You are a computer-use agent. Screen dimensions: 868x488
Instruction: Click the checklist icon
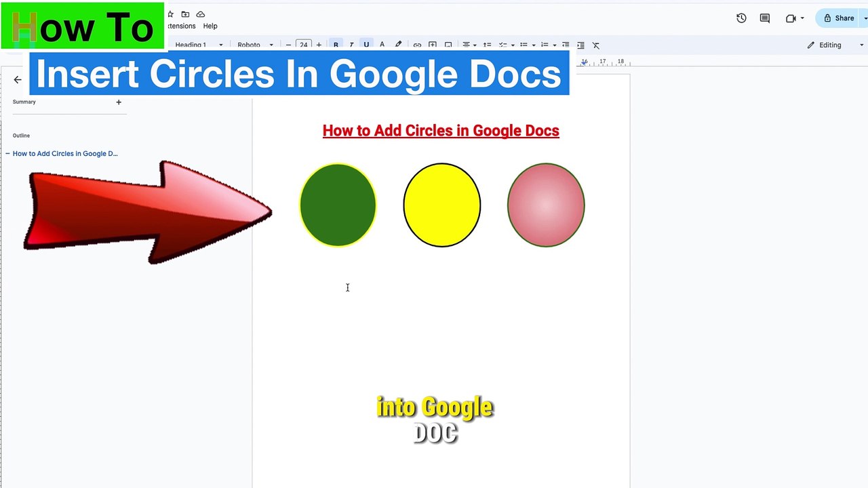coord(503,45)
